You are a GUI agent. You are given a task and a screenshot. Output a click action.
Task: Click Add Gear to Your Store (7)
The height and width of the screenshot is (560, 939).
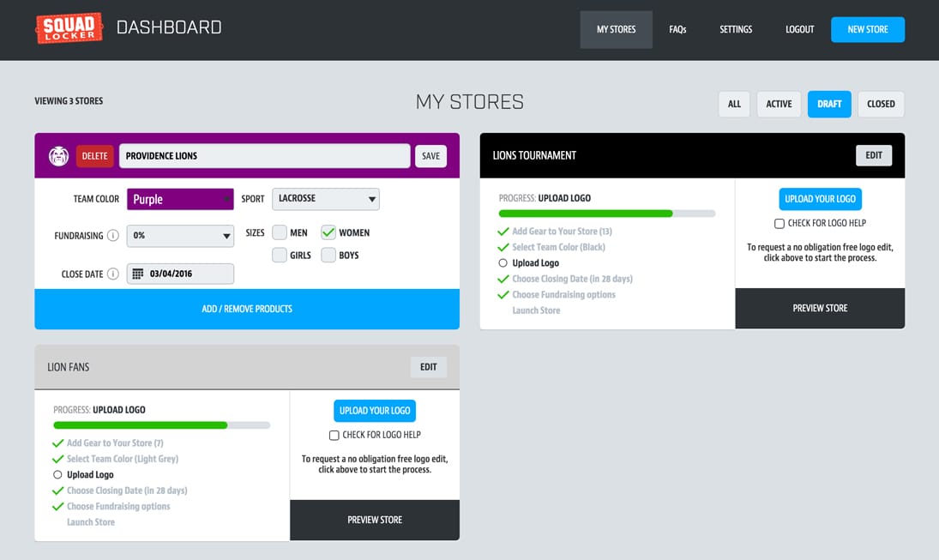(115, 443)
